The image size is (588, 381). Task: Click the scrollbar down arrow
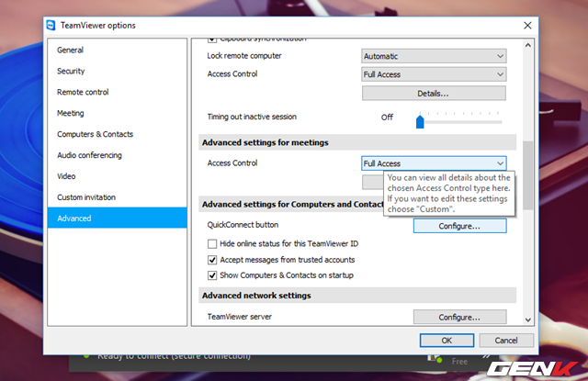tap(528, 319)
